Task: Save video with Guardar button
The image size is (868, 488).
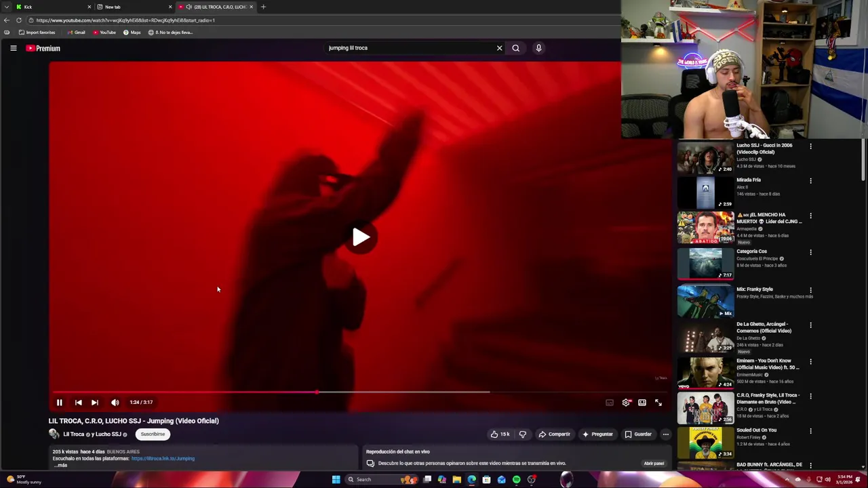Action: click(x=638, y=434)
